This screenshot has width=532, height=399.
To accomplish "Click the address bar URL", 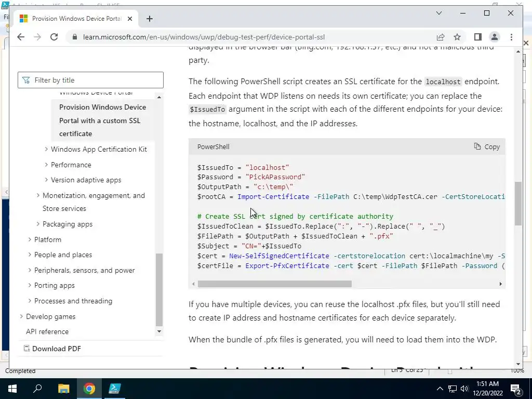I will point(204,37).
